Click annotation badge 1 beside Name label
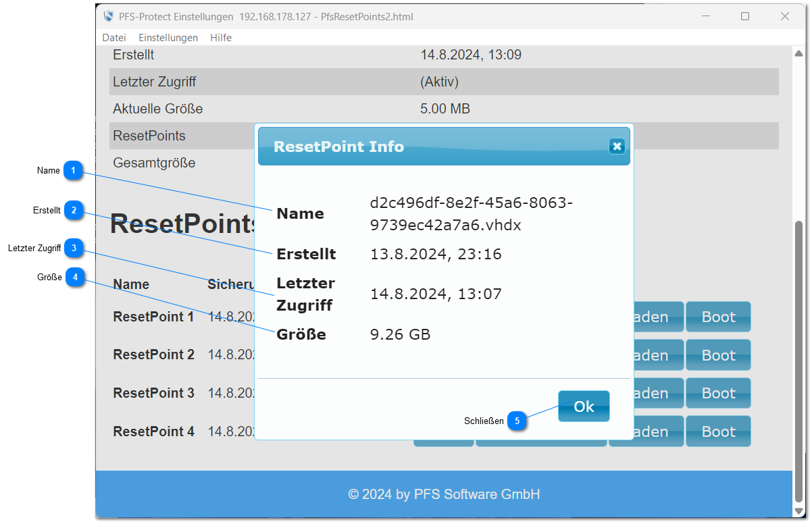 74,171
